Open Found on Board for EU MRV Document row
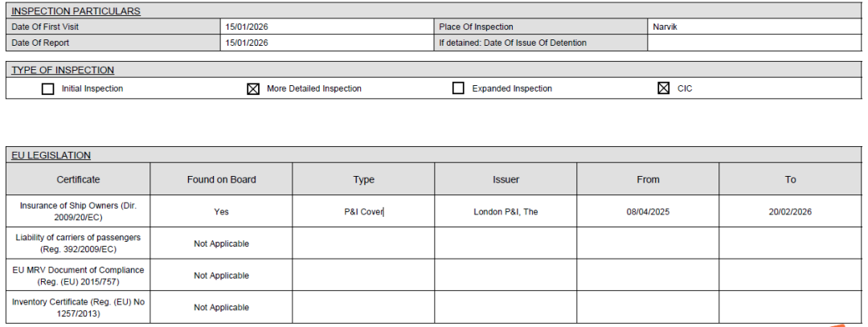 221,276
